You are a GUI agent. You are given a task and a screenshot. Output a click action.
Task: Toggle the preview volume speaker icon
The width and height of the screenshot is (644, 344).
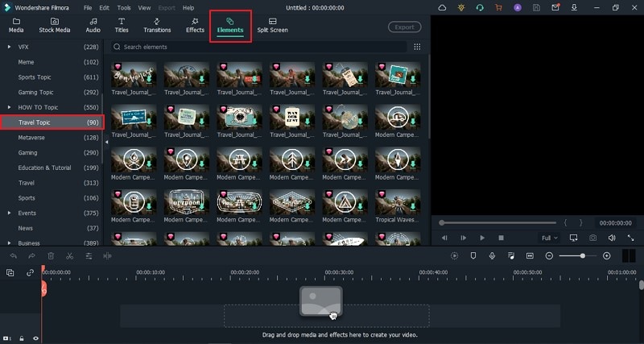coord(612,238)
